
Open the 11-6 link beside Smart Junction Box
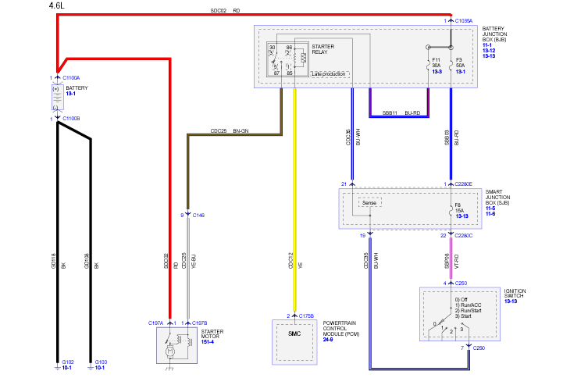pyautogui.click(x=490, y=213)
